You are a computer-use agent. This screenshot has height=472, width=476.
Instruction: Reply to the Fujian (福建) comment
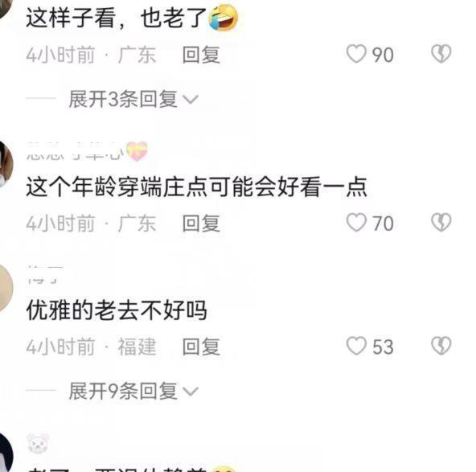(201, 347)
